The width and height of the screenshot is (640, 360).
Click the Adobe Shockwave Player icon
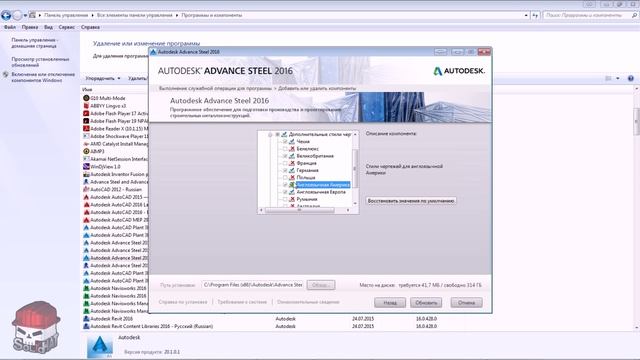[86, 136]
